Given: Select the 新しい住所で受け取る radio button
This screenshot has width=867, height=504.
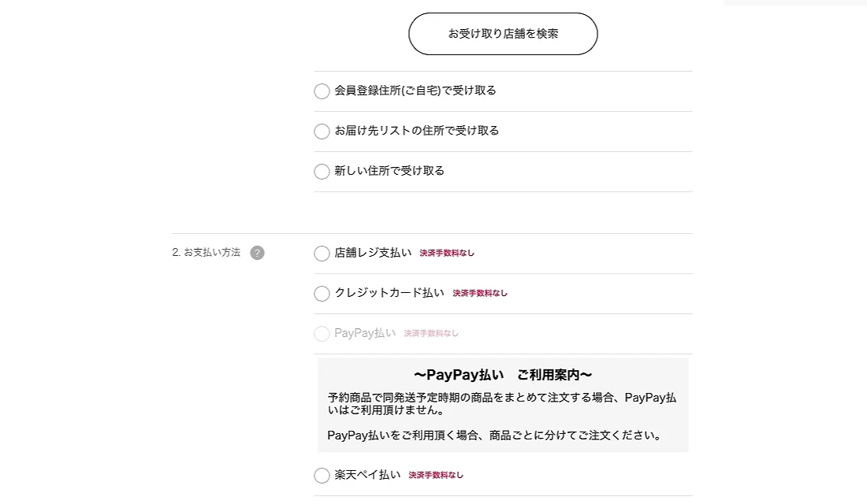Looking at the screenshot, I should pyautogui.click(x=322, y=172).
